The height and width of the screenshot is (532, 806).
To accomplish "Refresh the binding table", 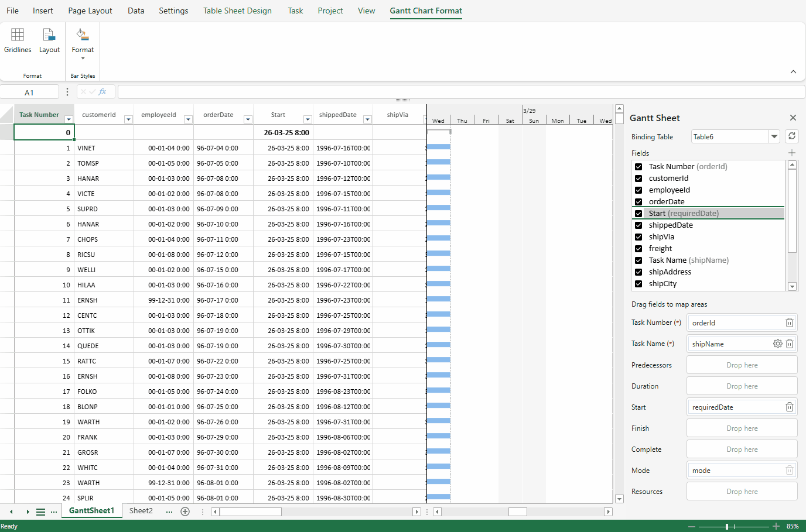I will point(792,136).
